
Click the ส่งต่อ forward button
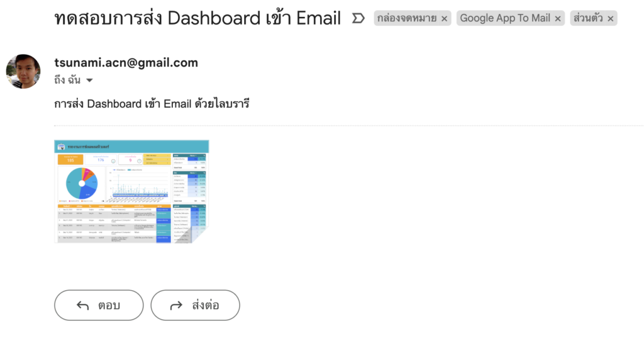point(195,305)
